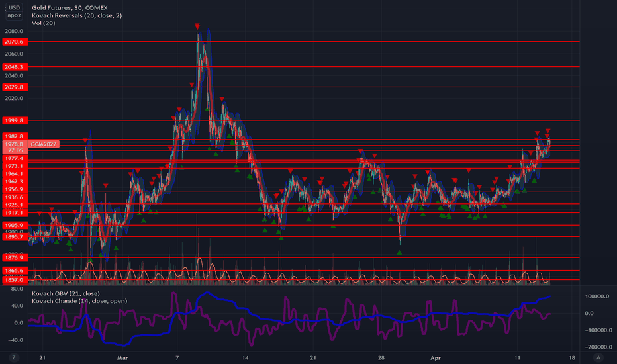Select the Vol (20) indicator legend
The width and height of the screenshot is (617, 364).
(x=43, y=23)
